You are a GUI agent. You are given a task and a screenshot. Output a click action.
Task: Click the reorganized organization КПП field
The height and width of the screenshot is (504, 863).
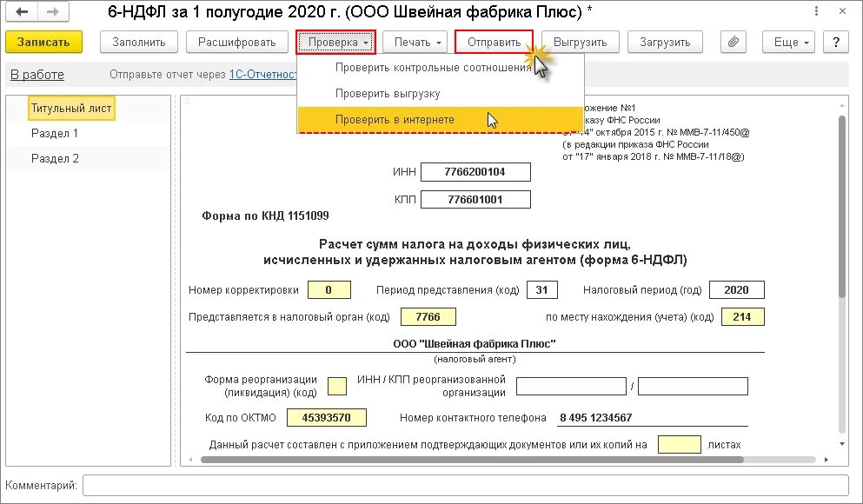(693, 386)
